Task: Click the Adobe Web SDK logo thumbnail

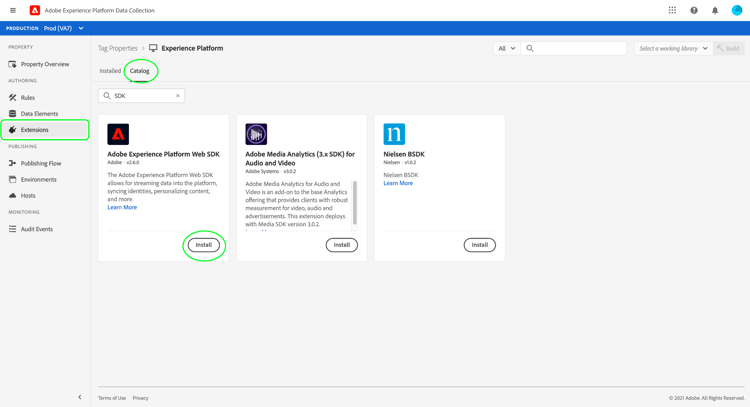Action: [x=118, y=134]
